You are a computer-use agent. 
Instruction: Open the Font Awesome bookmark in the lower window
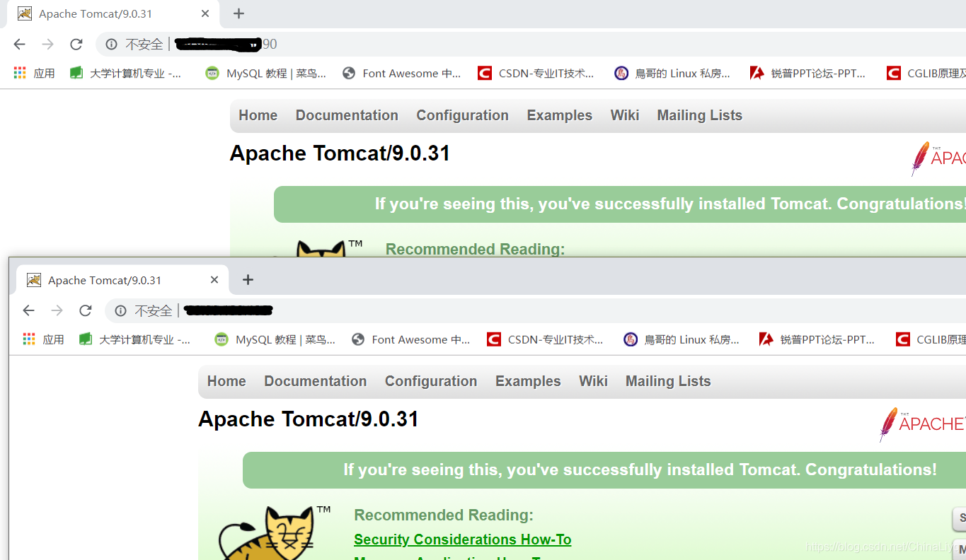(x=411, y=339)
